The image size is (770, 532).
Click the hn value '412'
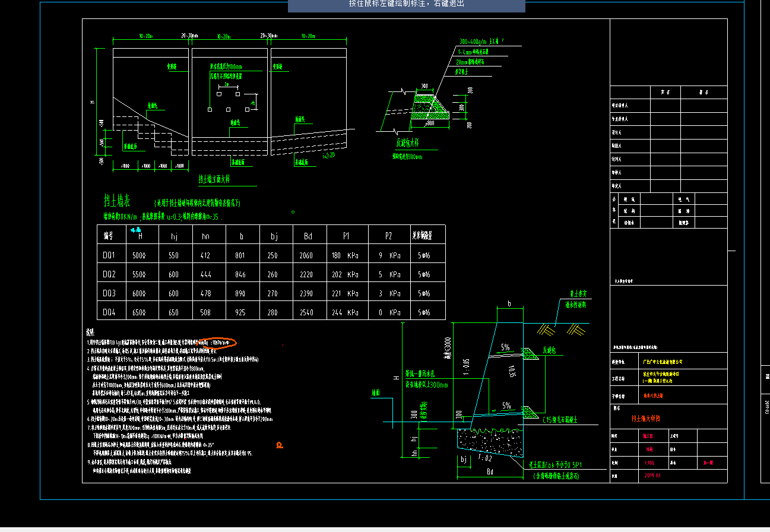click(206, 256)
